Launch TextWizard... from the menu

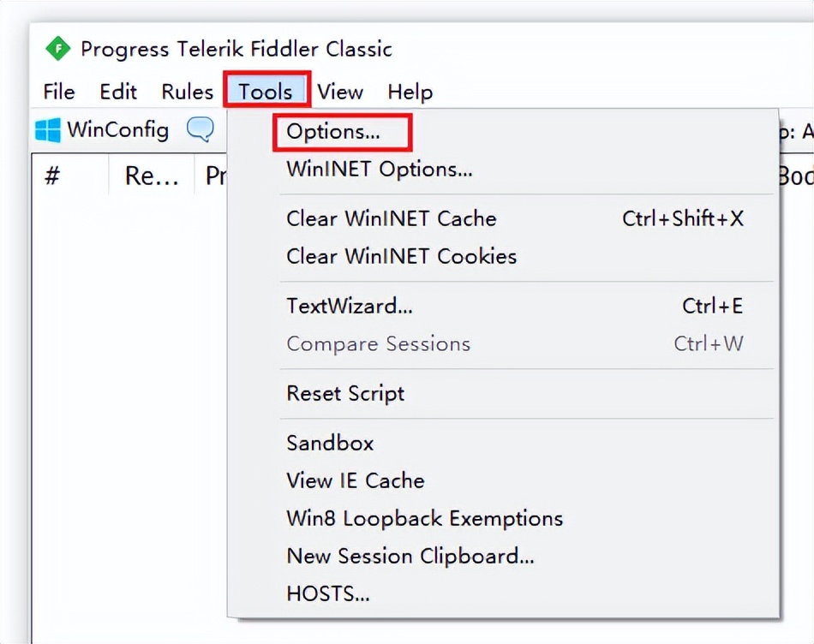[x=350, y=306]
